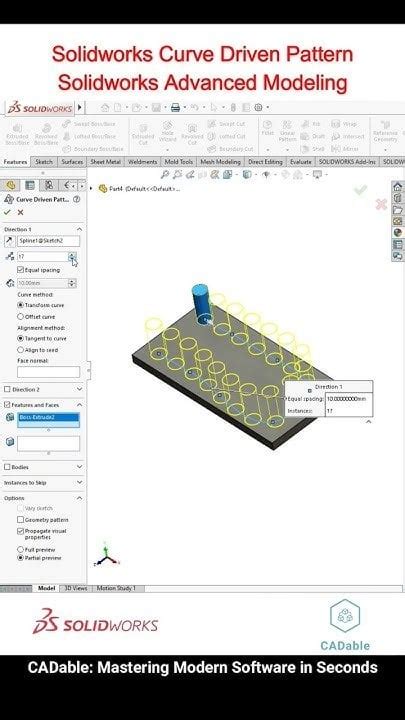Click the Extruded Boss/Base tool
This screenshot has width=405, height=720.
tap(17, 135)
